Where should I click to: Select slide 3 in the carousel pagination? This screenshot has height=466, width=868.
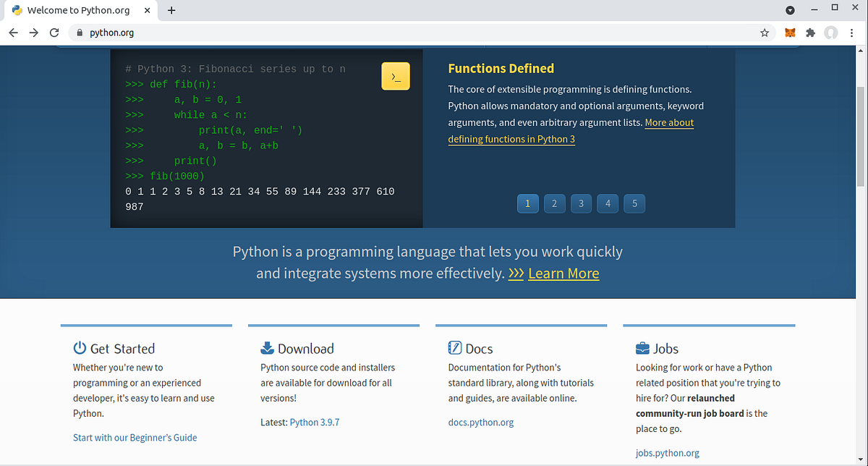[581, 203]
